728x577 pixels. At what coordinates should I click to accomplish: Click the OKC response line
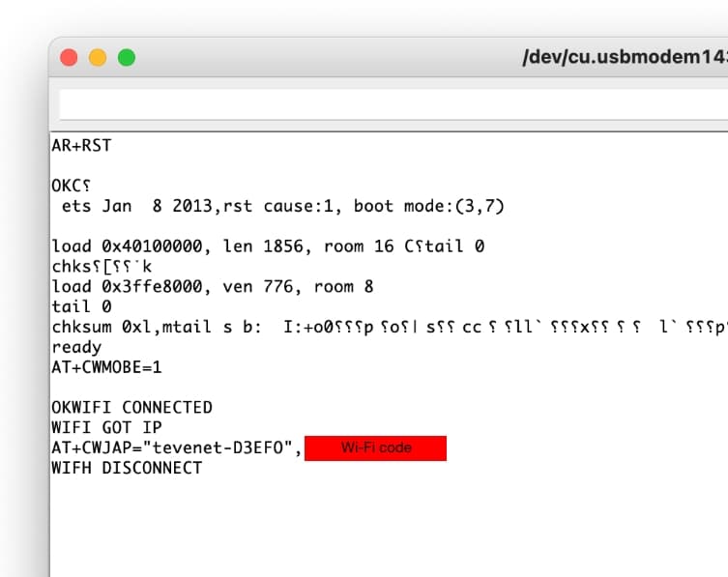click(x=71, y=186)
